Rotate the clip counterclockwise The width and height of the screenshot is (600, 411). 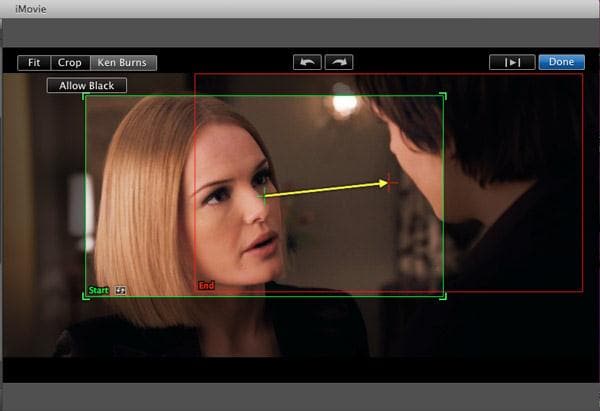(x=307, y=62)
